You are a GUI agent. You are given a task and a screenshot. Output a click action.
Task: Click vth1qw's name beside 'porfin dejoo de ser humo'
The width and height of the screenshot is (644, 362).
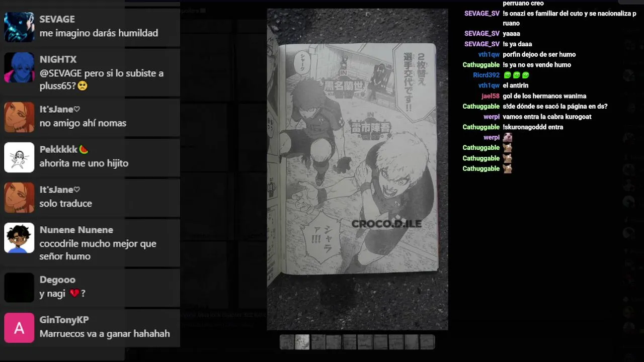coord(489,54)
